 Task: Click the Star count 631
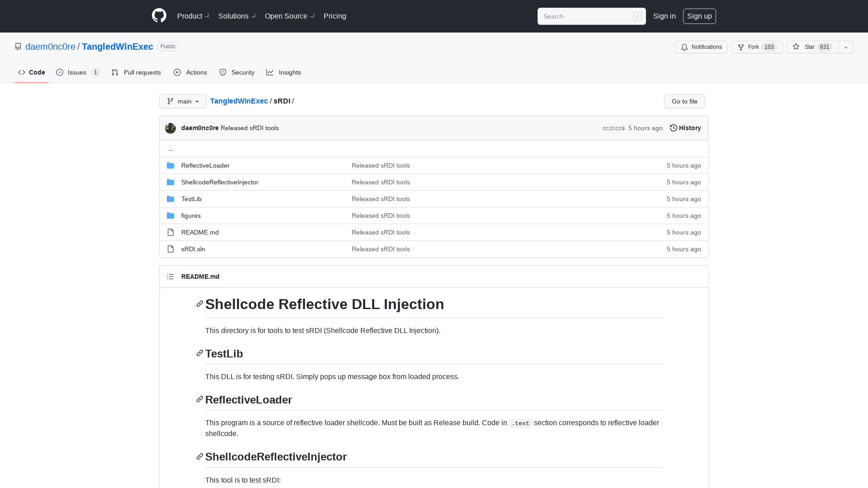(825, 47)
